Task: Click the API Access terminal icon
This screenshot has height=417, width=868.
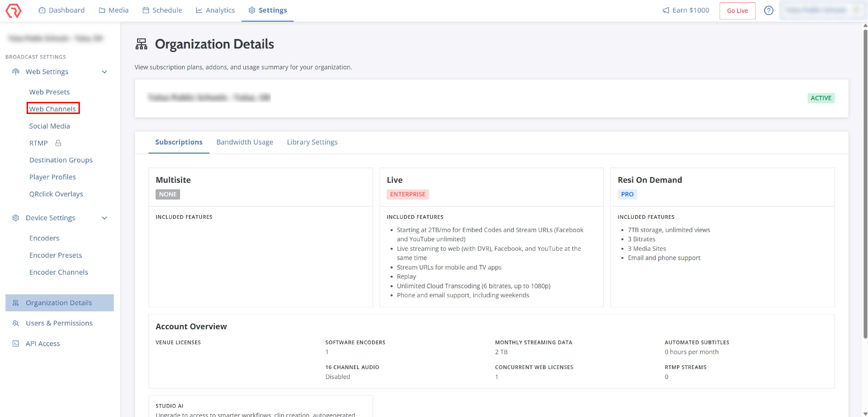Action: click(16, 344)
